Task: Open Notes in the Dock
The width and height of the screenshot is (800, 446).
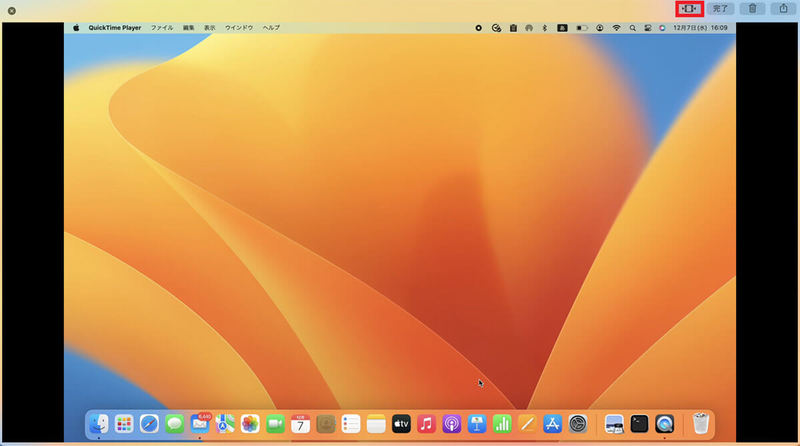Action: click(376, 424)
